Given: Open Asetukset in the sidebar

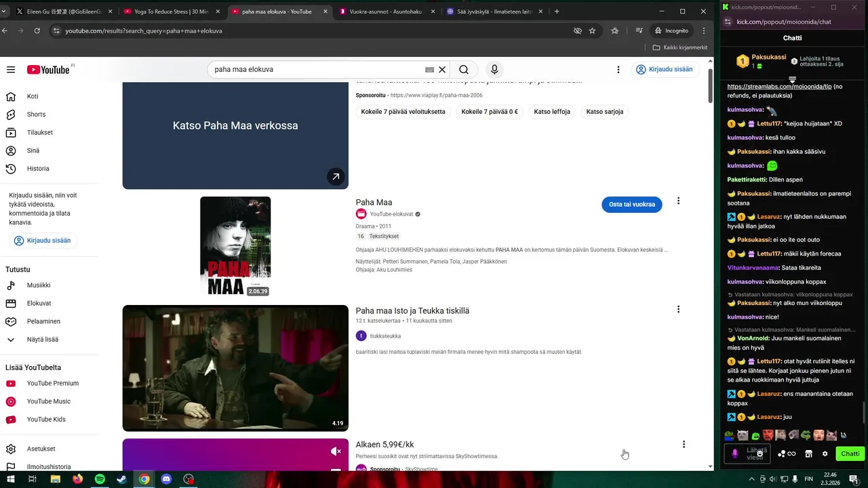Looking at the screenshot, I should point(49,449).
